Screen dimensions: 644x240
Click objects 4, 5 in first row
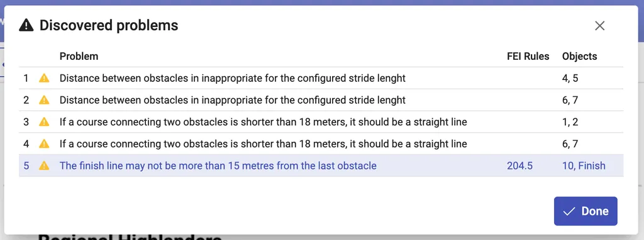tap(570, 78)
